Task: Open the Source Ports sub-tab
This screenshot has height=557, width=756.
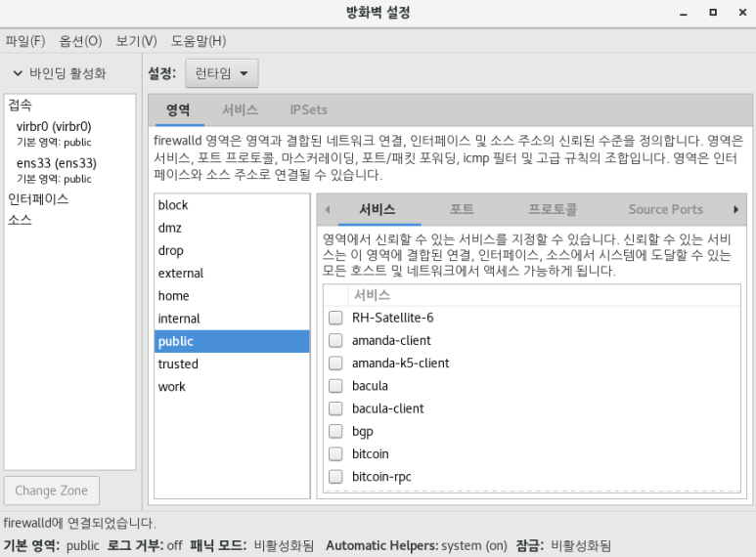Action: click(x=666, y=209)
